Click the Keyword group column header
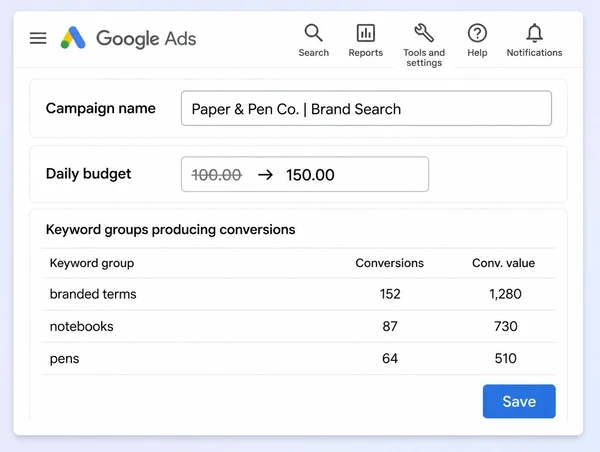 coord(92,263)
